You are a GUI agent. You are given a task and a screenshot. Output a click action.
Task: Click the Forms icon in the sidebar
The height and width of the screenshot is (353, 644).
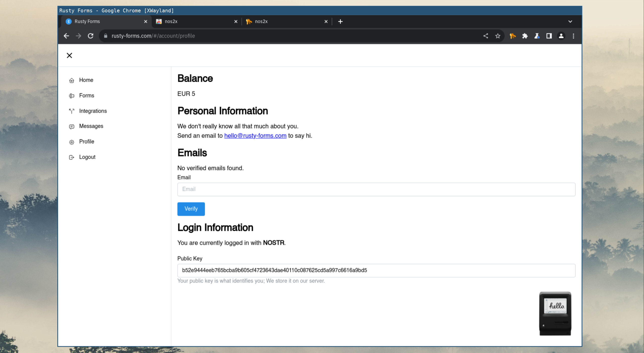(72, 96)
